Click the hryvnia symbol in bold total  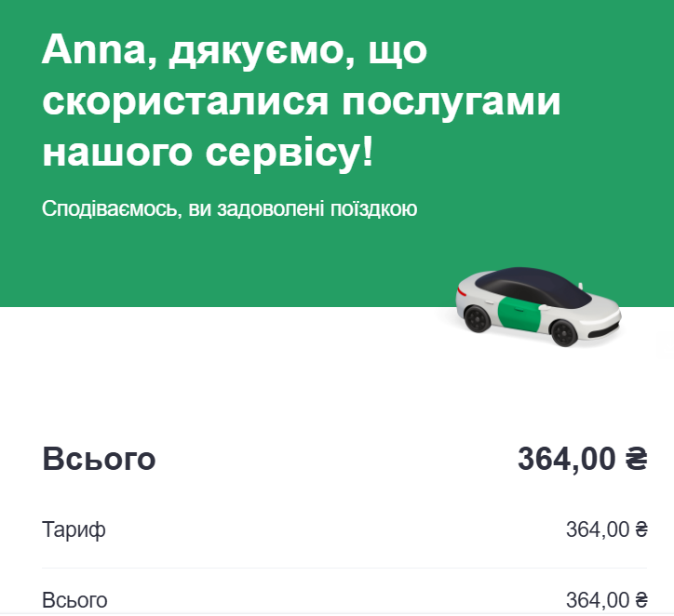point(637,459)
